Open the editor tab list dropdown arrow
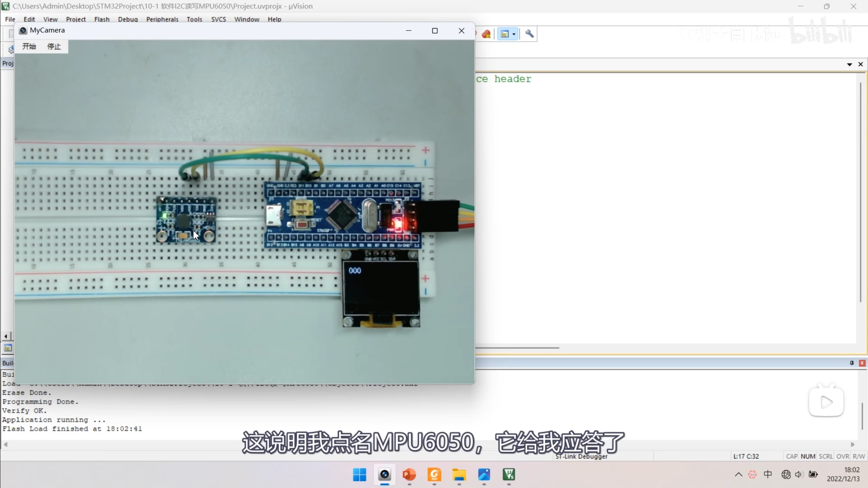 [x=849, y=64]
